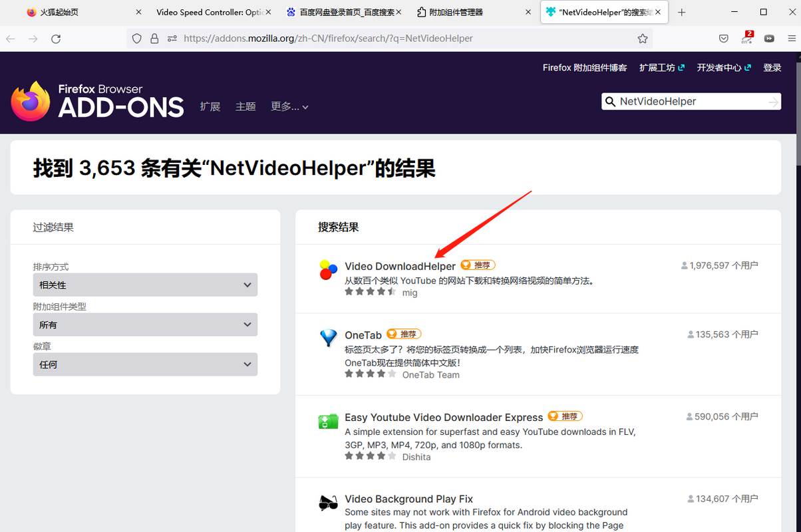Click the 推荐 badge beside Easy Youtube Video Downloader
801x532 pixels.
tap(565, 416)
